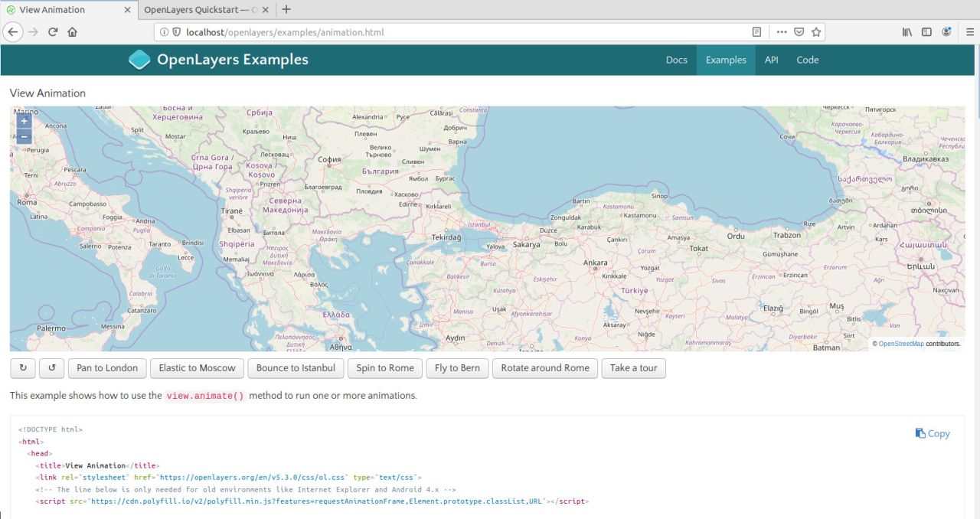Click Tekirdağ label on the map

[x=447, y=238]
